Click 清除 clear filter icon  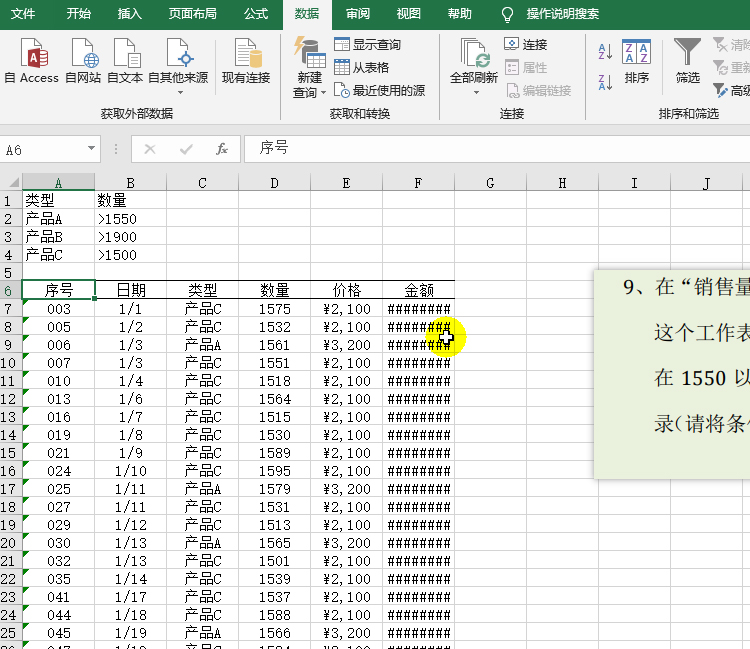tap(721, 44)
